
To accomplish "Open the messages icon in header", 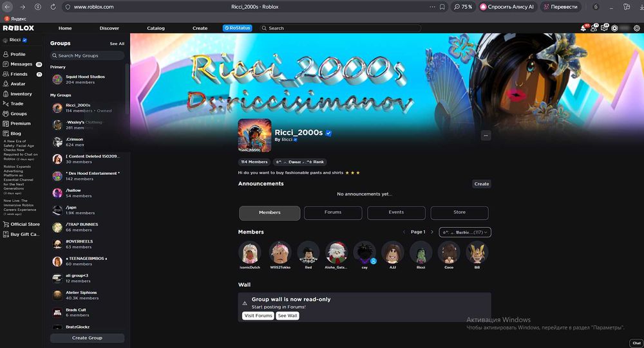I will [604, 28].
